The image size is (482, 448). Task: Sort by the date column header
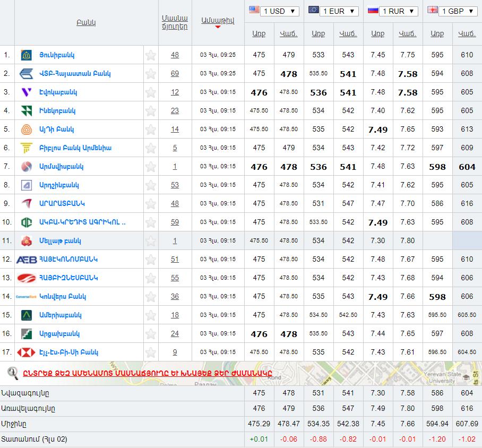click(x=218, y=21)
